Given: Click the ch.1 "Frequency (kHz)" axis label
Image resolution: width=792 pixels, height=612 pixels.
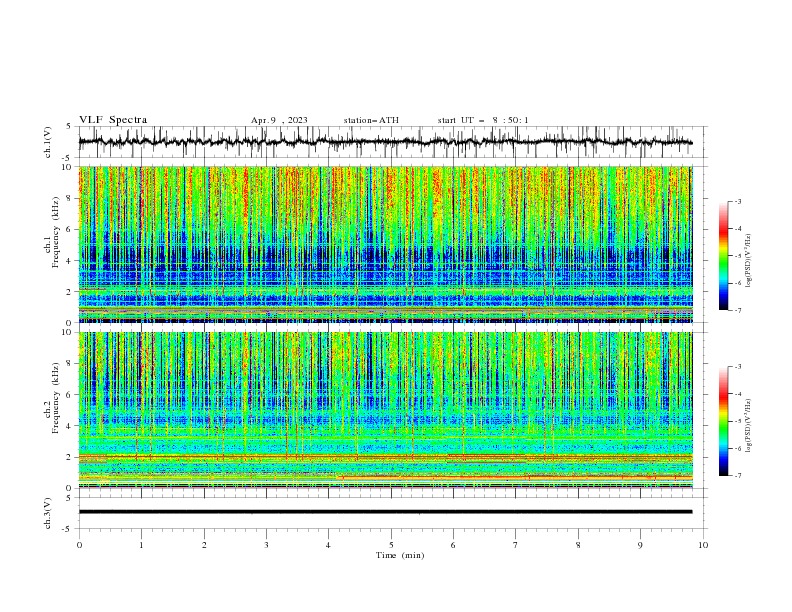Looking at the screenshot, I should 56,233.
